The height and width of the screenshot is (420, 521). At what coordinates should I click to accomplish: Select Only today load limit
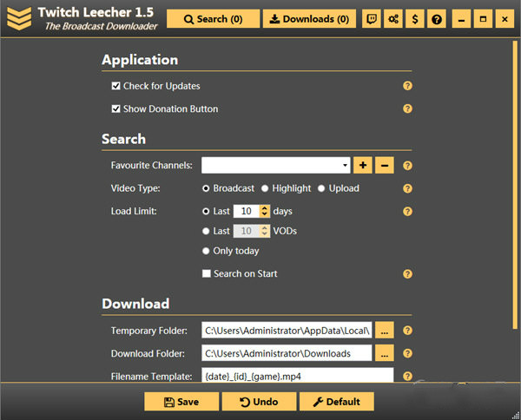coord(206,251)
